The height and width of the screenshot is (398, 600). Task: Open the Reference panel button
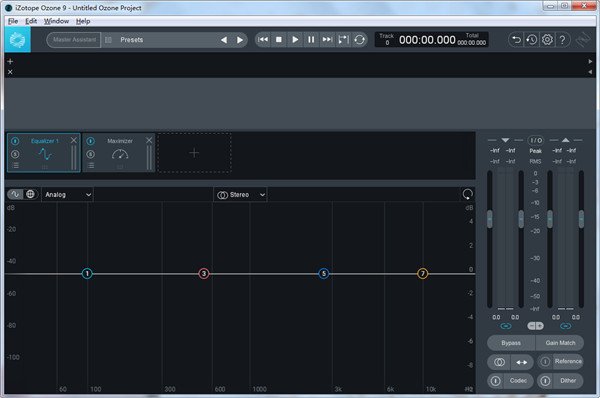568,362
